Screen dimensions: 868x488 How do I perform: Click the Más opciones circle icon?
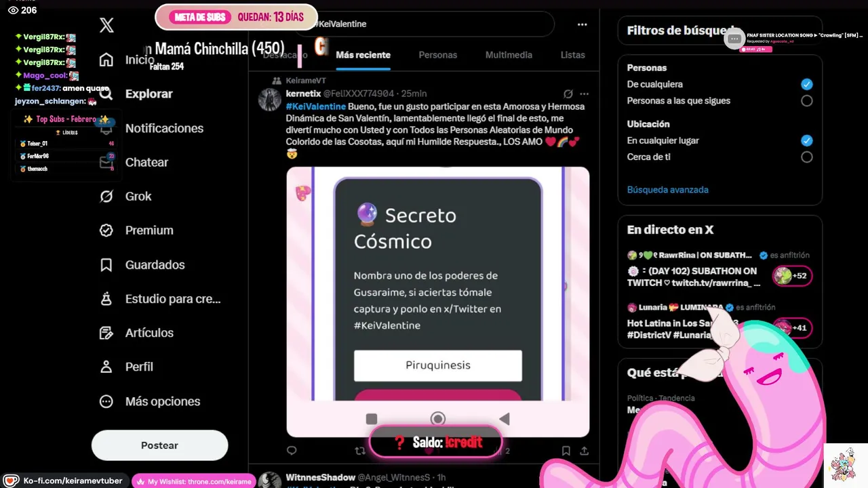[106, 401]
